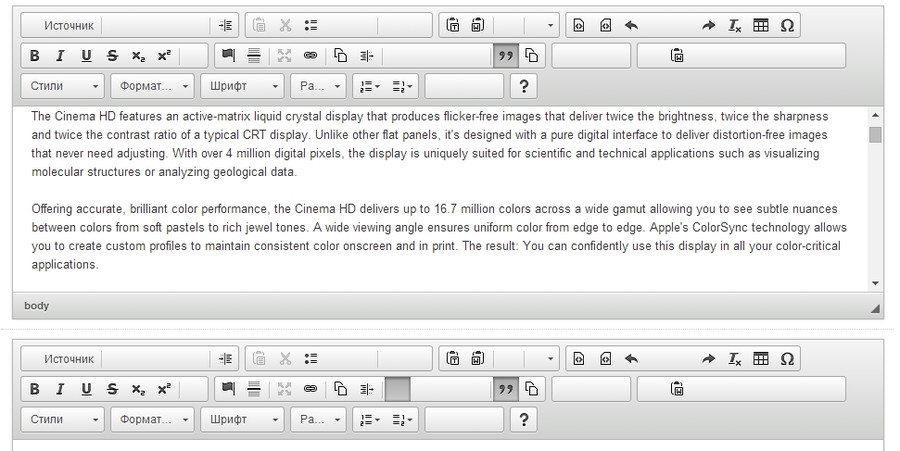
Task: Click the Remove Format (Ix) icon in top editor
Action: [x=735, y=25]
